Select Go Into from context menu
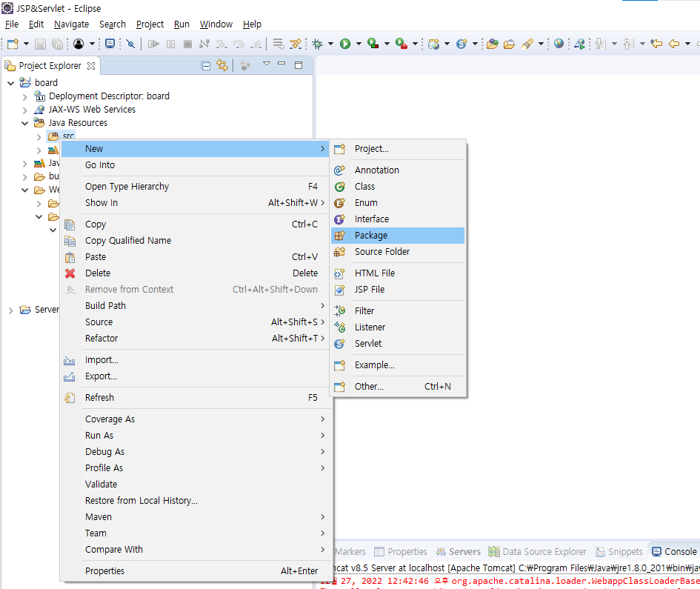The image size is (700, 589). tap(195, 165)
